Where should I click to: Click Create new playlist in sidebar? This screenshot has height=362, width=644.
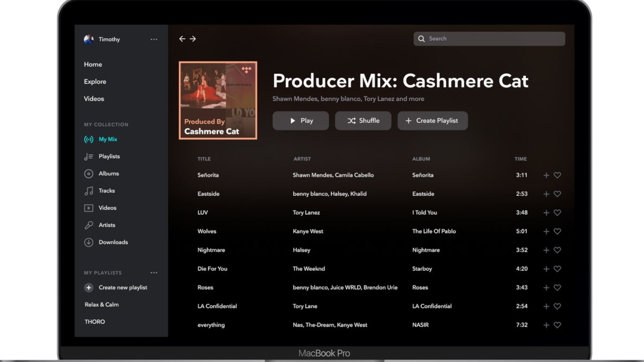(x=123, y=287)
